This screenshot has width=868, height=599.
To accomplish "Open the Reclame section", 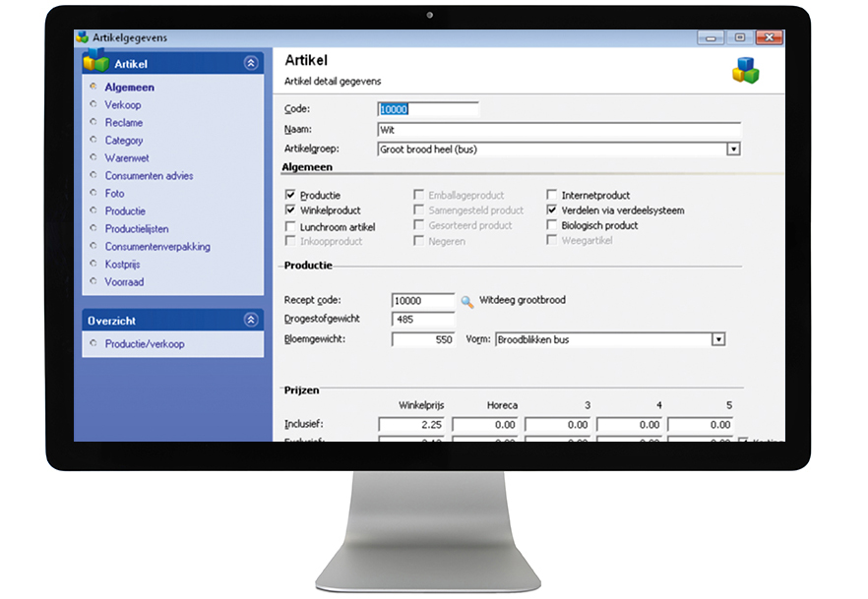I will (x=124, y=123).
